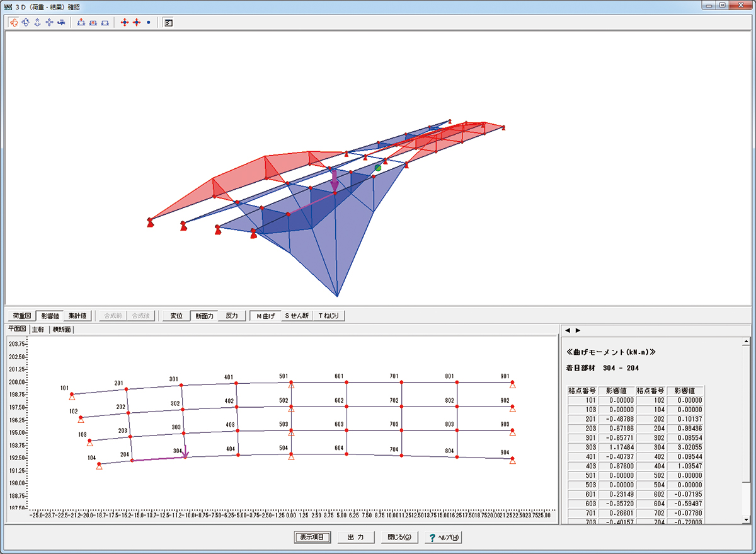Select the -0.48788 value cell

(x=617, y=418)
